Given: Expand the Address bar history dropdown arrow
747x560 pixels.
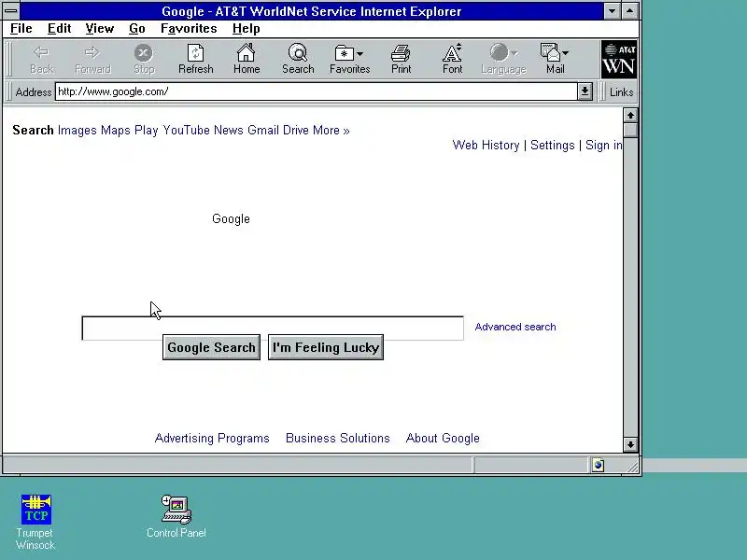Looking at the screenshot, I should [585, 91].
